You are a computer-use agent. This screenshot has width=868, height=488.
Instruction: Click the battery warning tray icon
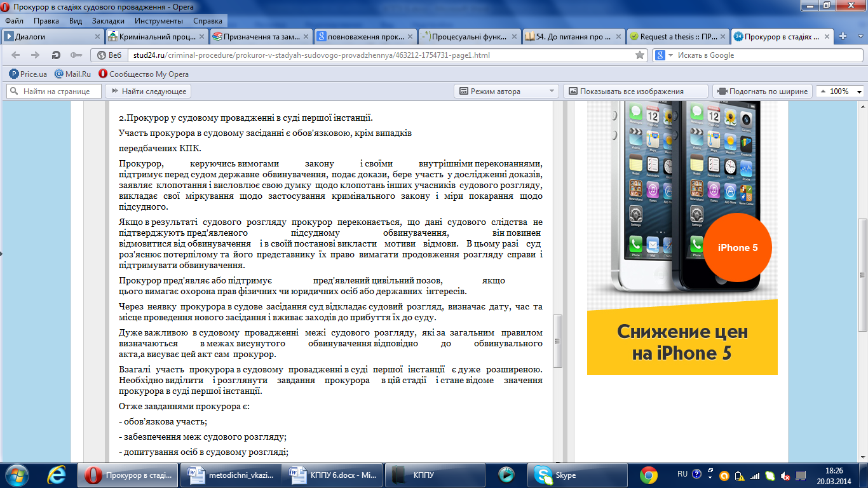tap(740, 475)
